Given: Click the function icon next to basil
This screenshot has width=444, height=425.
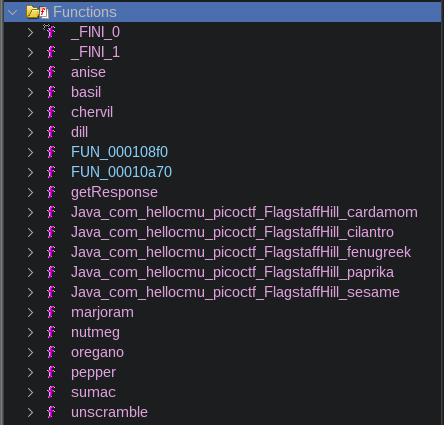Looking at the screenshot, I should click(51, 92).
